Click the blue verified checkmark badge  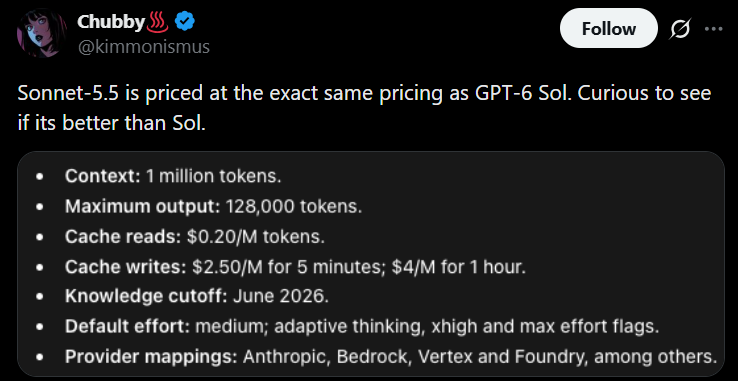(185, 22)
